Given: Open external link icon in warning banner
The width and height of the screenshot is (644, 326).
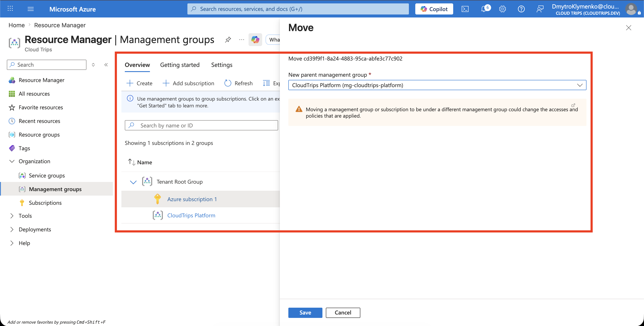Looking at the screenshot, I should [573, 105].
